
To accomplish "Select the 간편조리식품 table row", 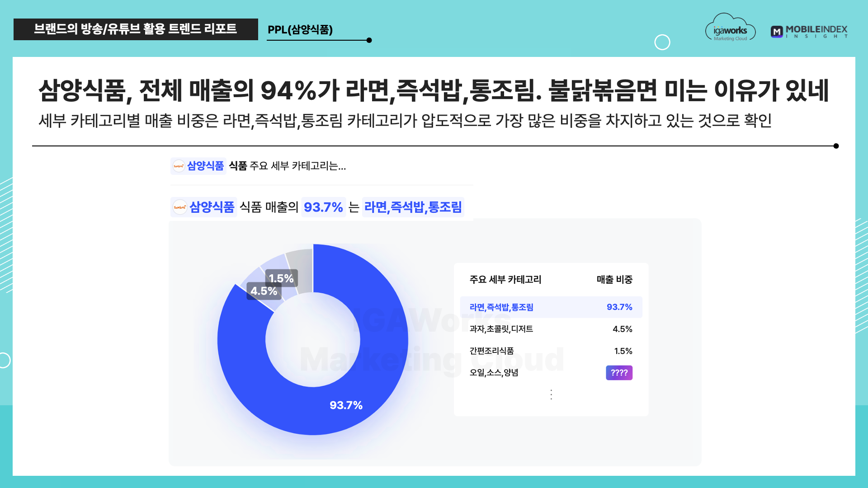I will [551, 351].
